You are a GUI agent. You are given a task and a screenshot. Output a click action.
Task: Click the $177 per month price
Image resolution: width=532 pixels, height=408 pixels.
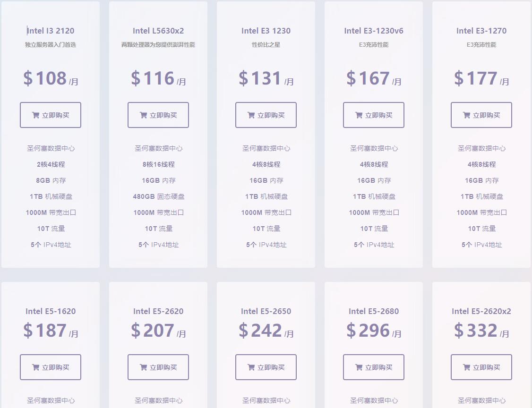(x=481, y=78)
